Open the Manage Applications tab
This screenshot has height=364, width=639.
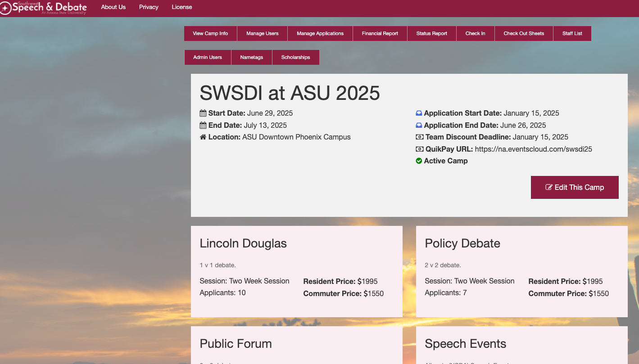click(320, 34)
